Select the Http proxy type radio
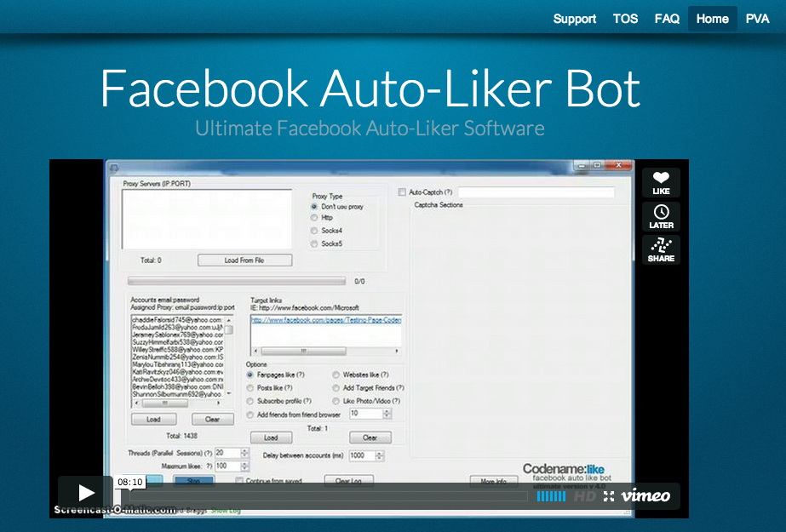The image size is (786, 532). pos(314,217)
